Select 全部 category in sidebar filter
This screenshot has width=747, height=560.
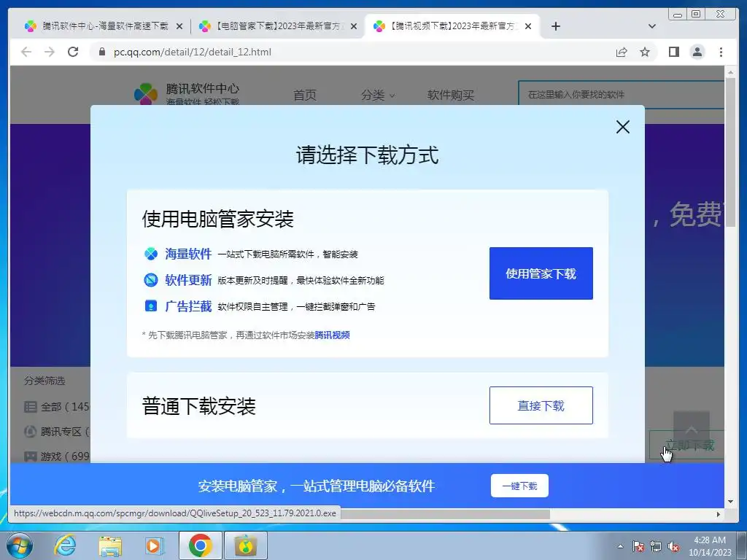click(x=57, y=407)
